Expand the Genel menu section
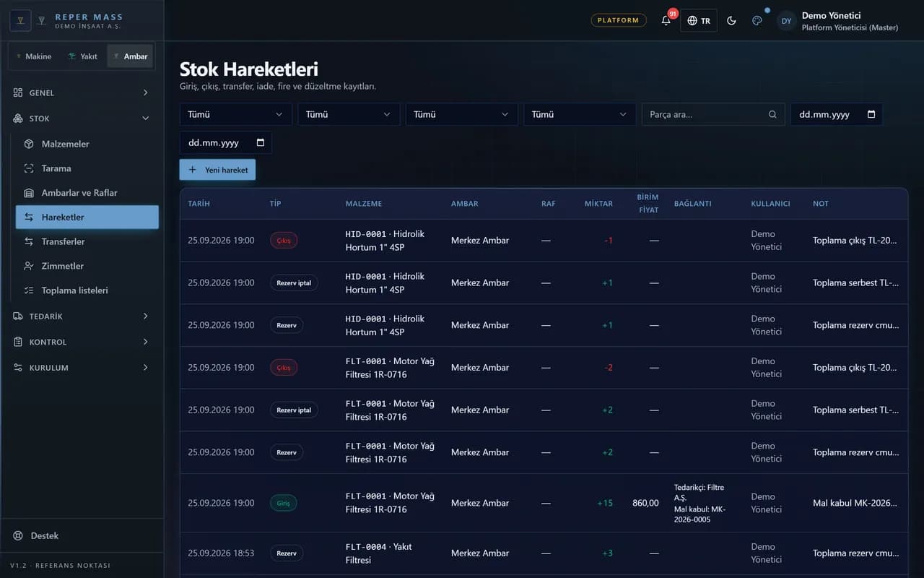Viewport: 924px width, 578px height. pos(82,92)
